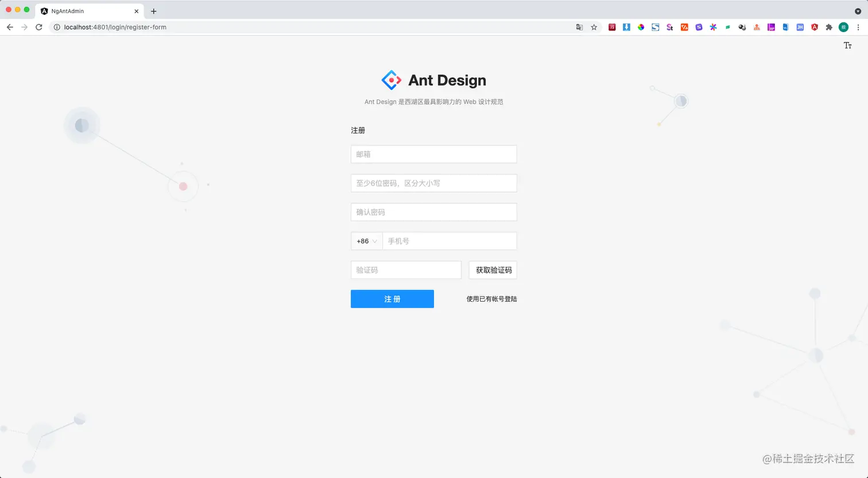Open the purple St extension
Image resolution: width=868 pixels, height=478 pixels.
(x=669, y=27)
